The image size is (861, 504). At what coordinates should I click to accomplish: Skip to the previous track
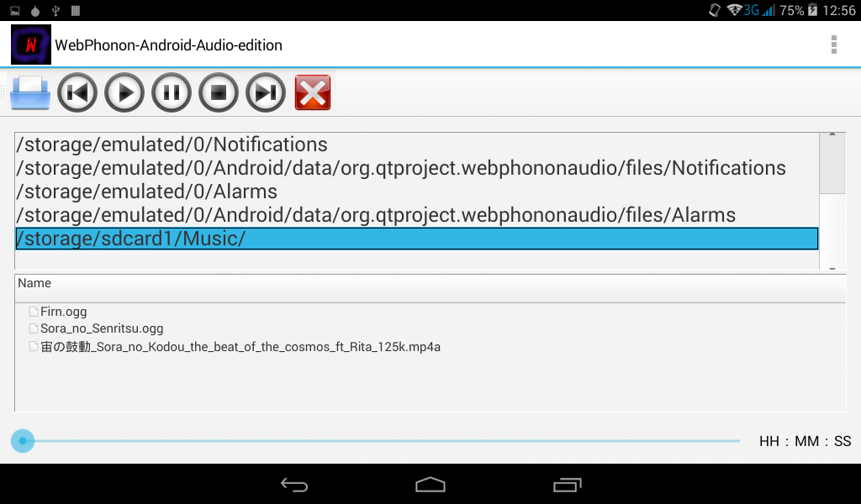click(x=77, y=92)
